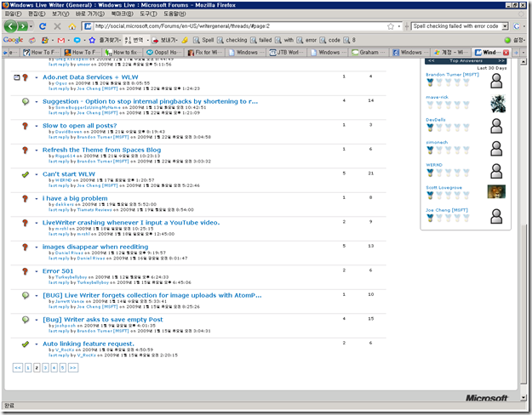Image resolution: width=532 pixels, height=415 pixels.
Task: Open the Google toolbar translate dropdown
Action: [148, 40]
